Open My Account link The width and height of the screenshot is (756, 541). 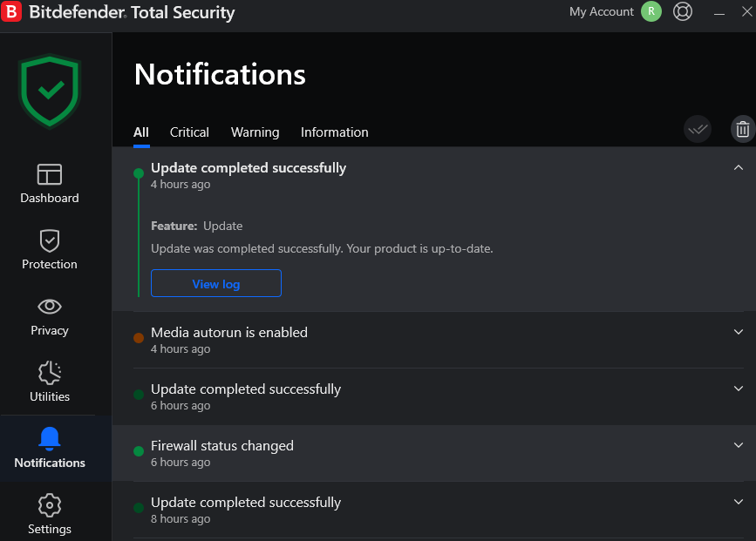(602, 11)
